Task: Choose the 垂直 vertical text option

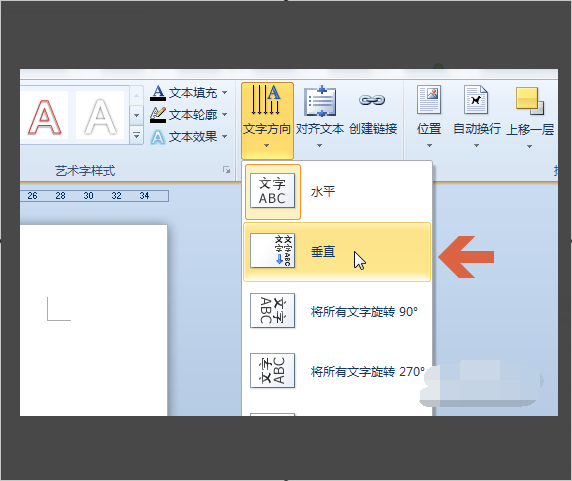Action: (337, 252)
